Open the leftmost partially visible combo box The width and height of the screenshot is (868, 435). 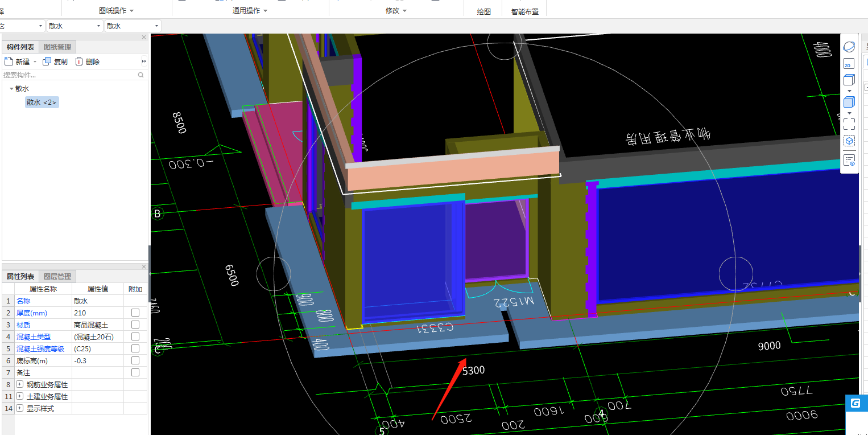click(x=22, y=26)
